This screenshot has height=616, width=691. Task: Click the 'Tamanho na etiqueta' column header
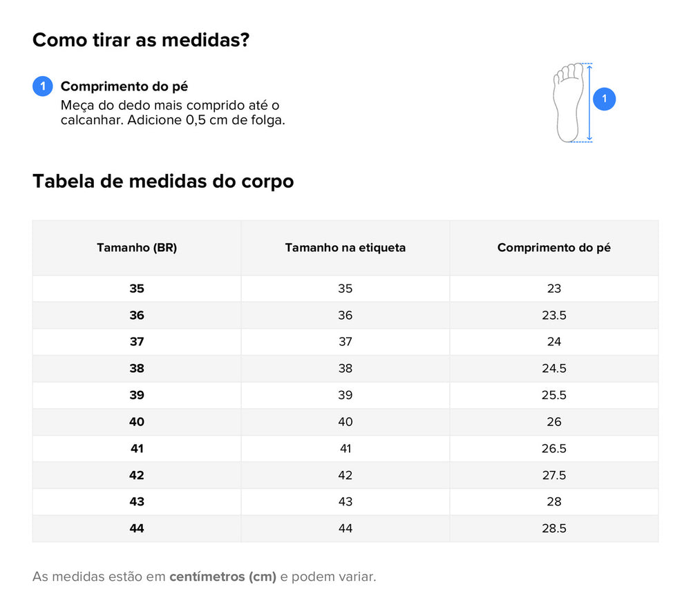345,247
